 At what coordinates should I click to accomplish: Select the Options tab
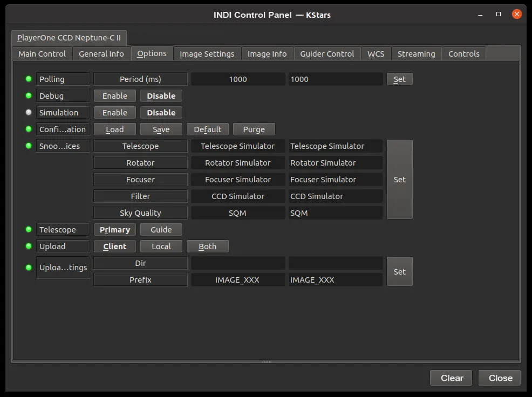152,53
